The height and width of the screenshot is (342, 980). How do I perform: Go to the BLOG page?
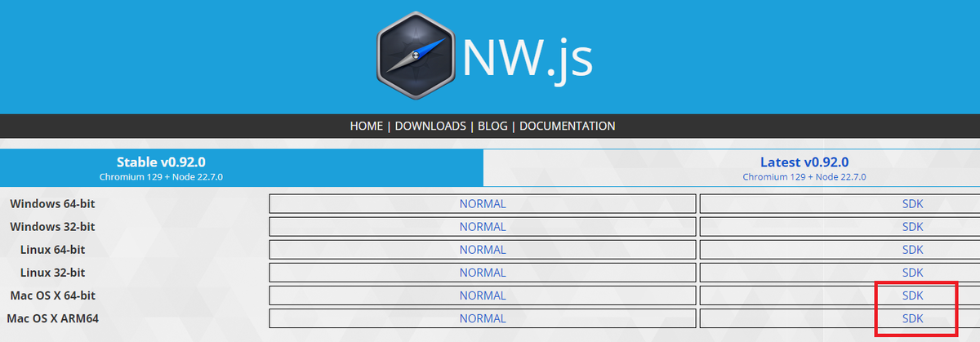tap(492, 127)
